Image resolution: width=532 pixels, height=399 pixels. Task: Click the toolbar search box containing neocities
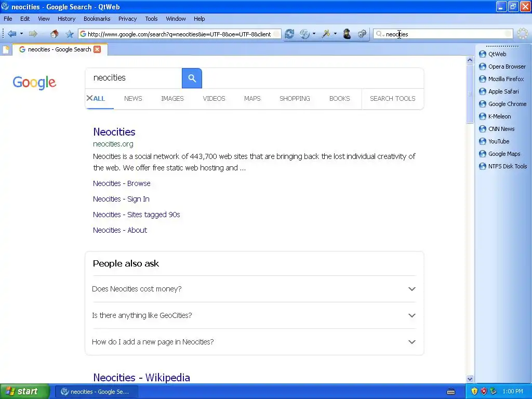coord(443,34)
